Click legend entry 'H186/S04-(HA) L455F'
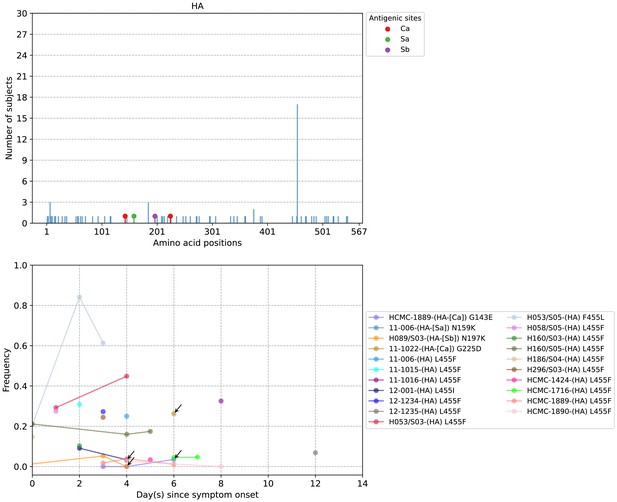617x502 pixels. pos(556,359)
